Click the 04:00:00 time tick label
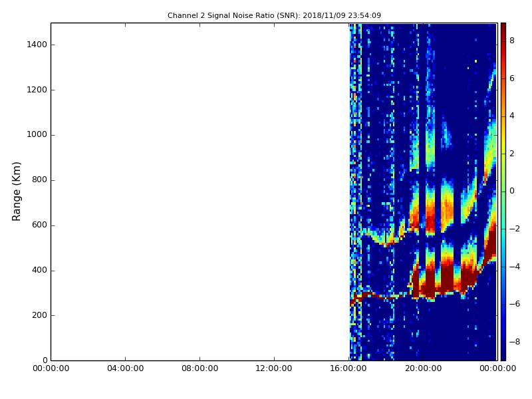This screenshot has width=532, height=399. 125,368
